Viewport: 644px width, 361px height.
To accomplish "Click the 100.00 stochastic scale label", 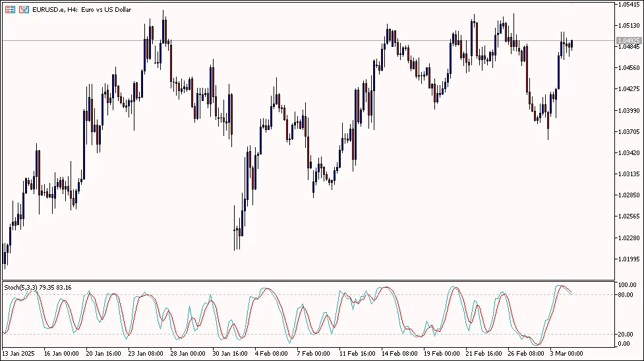I will point(627,285).
